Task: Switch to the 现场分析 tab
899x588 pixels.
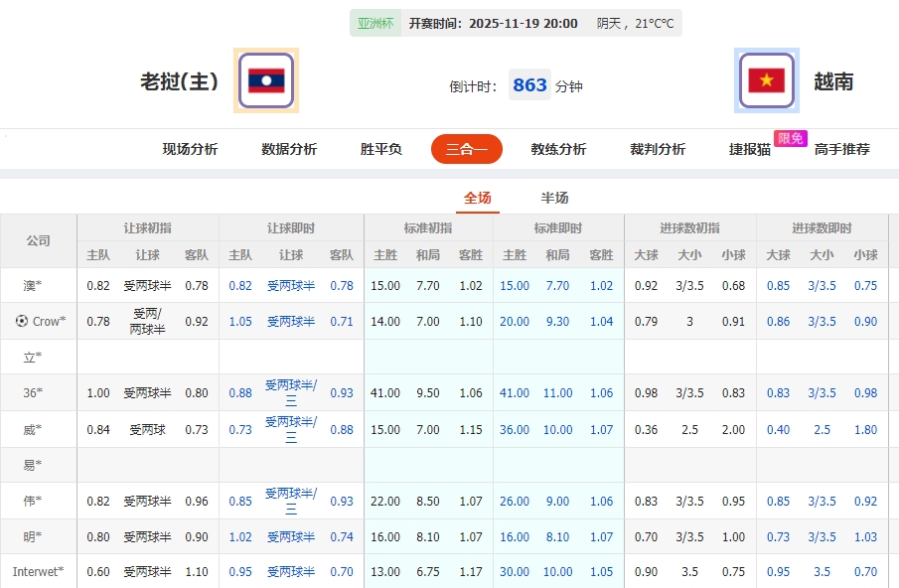Action: click(189, 149)
